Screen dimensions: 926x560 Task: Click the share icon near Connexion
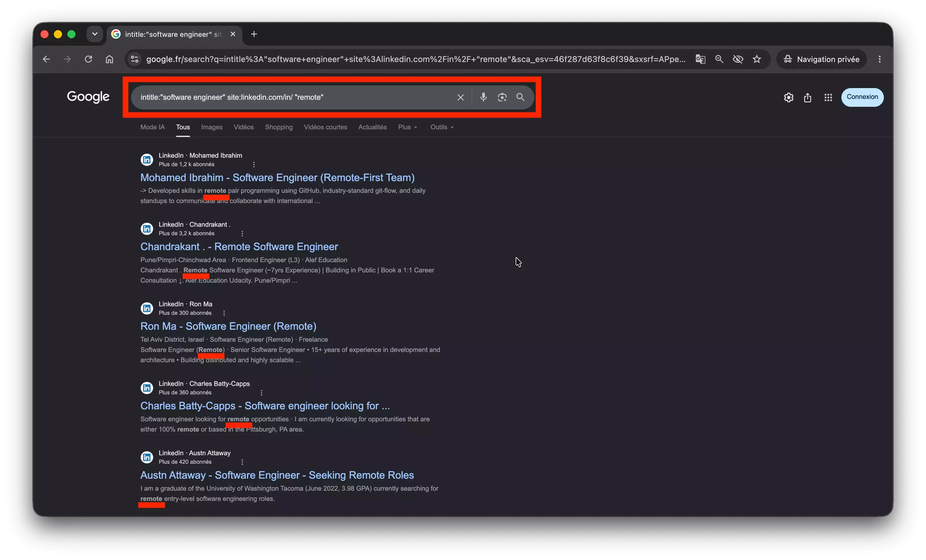807,98
